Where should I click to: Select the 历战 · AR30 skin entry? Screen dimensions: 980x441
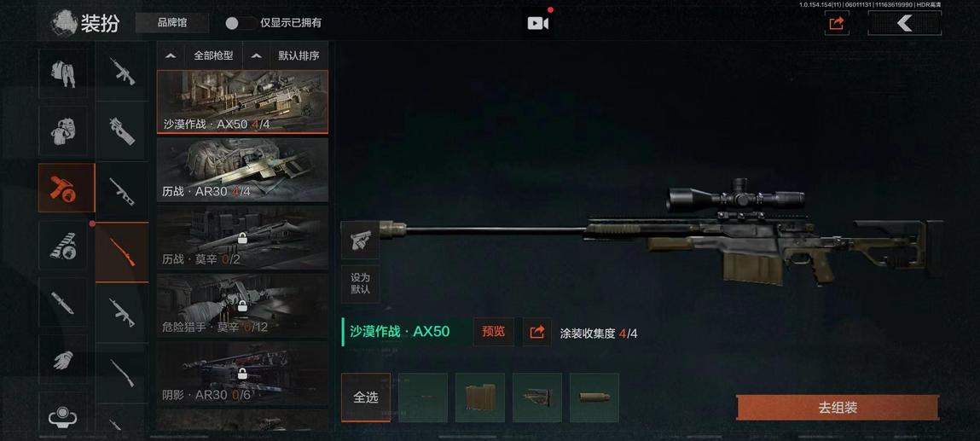click(x=242, y=170)
